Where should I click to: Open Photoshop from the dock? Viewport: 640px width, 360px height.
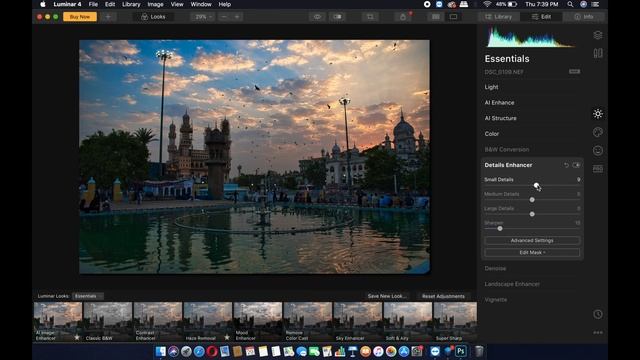pos(461,351)
